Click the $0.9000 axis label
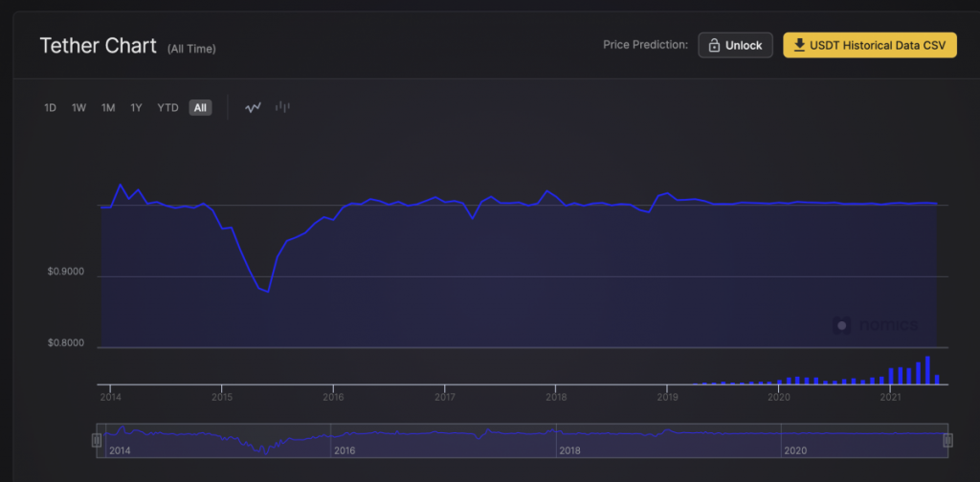Viewport: 980px width, 482px height. [66, 273]
